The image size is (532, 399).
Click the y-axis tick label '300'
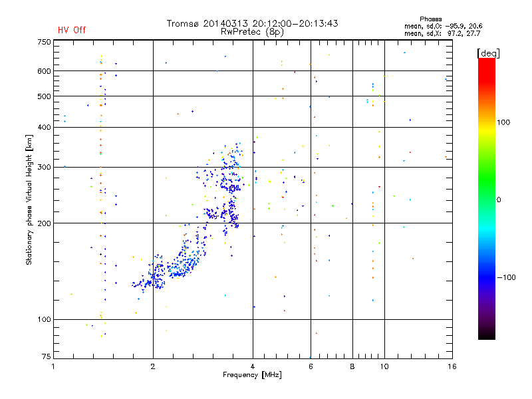tap(44, 168)
